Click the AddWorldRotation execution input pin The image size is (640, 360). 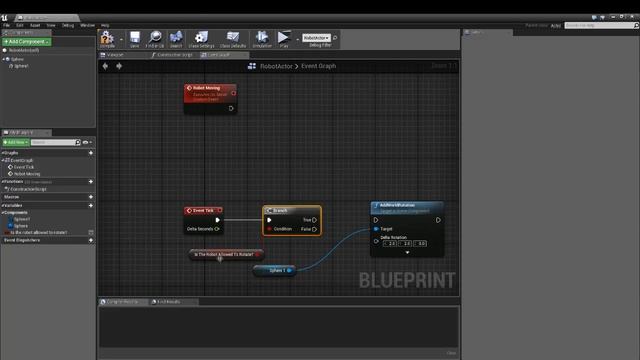coord(376,220)
